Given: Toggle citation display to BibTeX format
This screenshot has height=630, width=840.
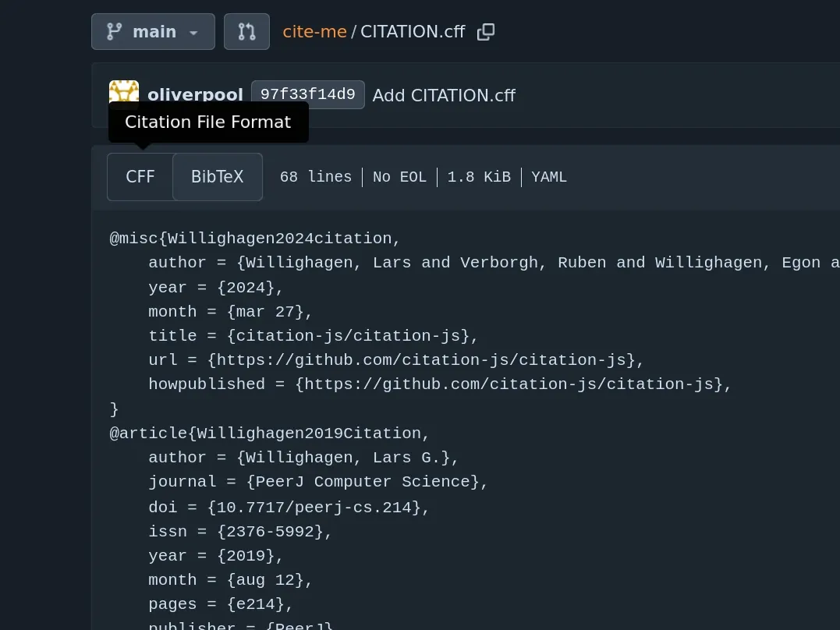Looking at the screenshot, I should click(x=218, y=176).
